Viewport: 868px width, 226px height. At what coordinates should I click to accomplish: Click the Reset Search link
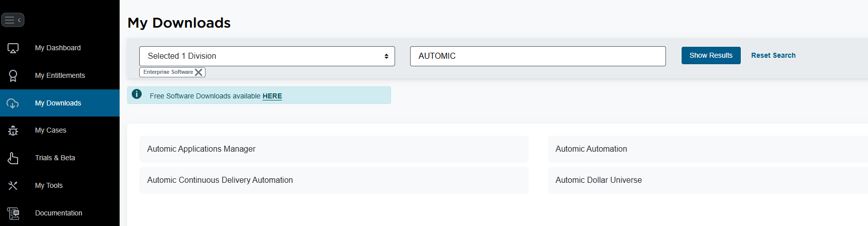point(773,55)
